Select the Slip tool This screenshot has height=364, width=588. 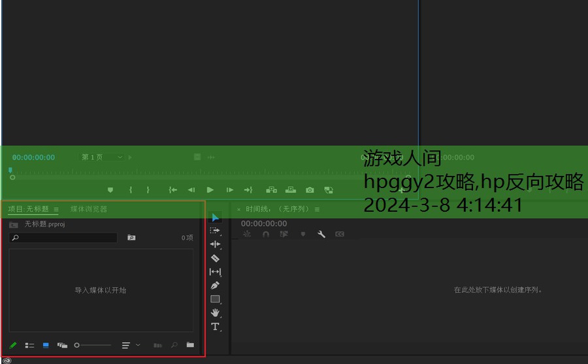pyautogui.click(x=215, y=272)
